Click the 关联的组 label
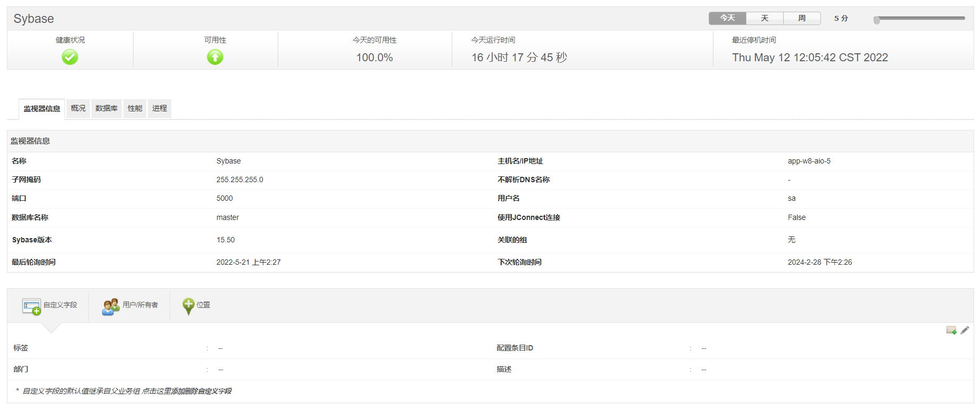This screenshot has width=980, height=408. [512, 240]
